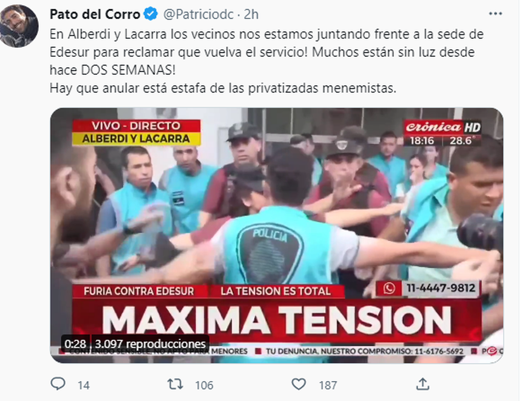The height and width of the screenshot is (401, 532).
Task: Click the Crónica HD logo in video
Action: [x=442, y=128]
